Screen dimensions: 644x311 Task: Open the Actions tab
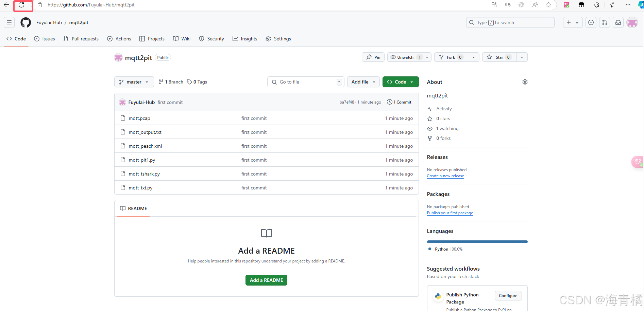119,39
